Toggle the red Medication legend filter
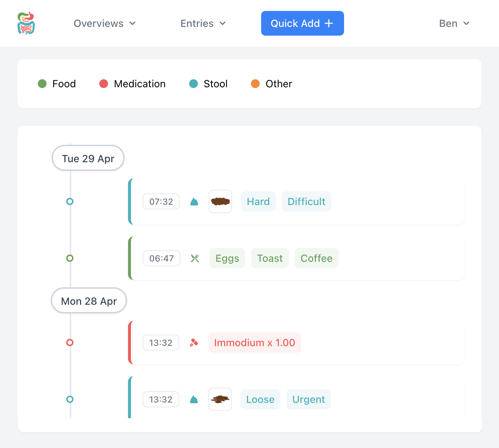 tap(104, 84)
